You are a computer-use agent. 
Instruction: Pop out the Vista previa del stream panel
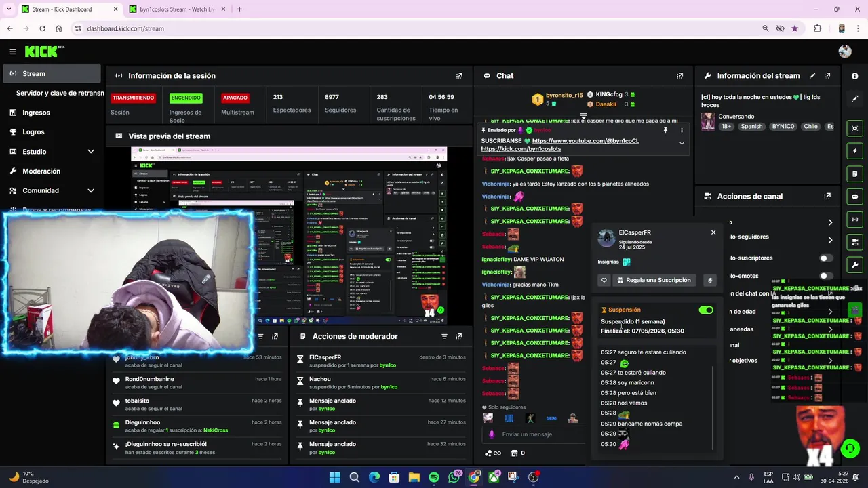[x=459, y=136]
